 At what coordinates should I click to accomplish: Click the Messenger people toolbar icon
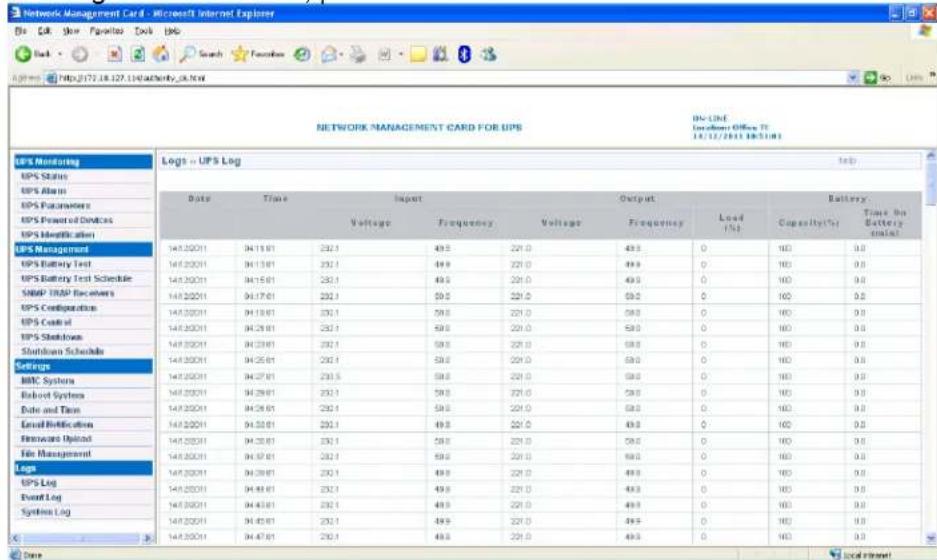[488, 54]
